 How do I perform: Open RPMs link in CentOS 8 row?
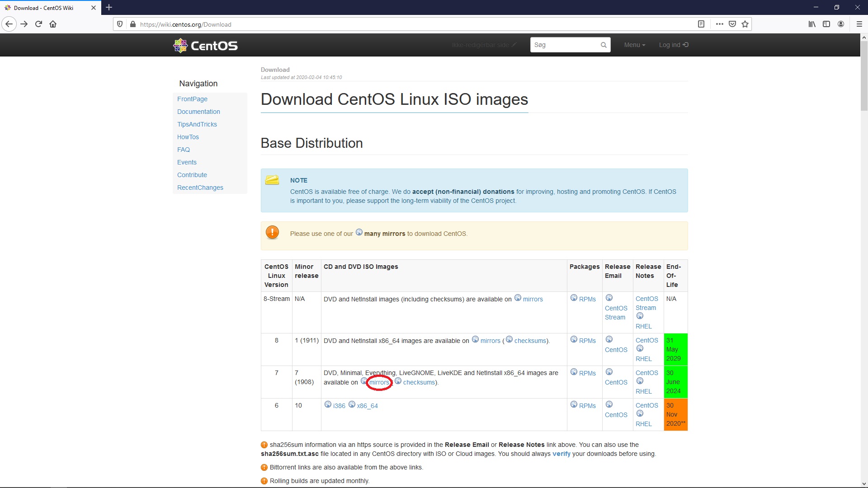point(587,341)
